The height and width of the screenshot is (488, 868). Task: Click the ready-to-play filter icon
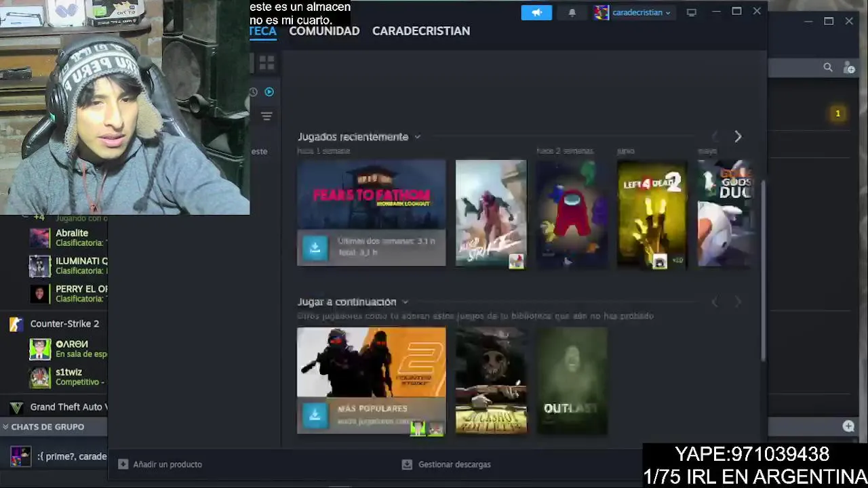269,91
